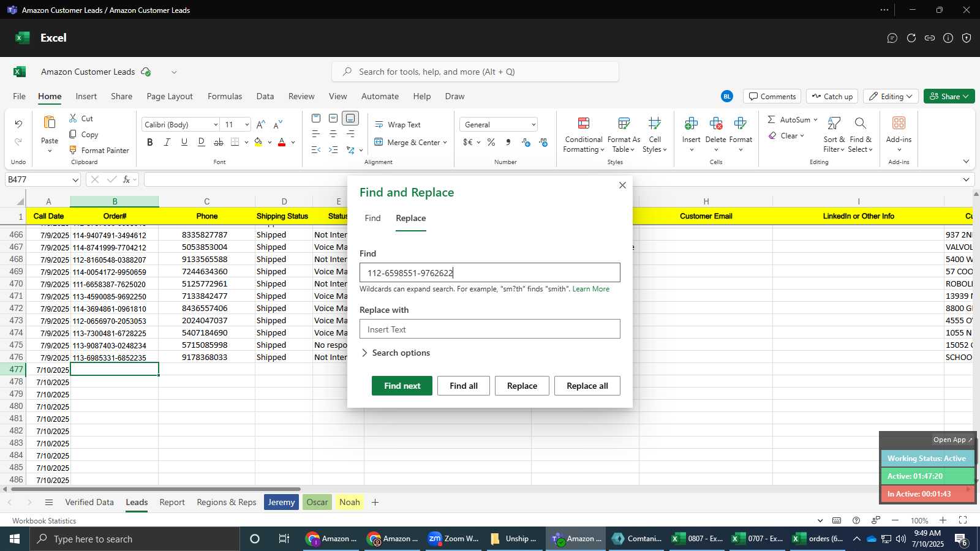Screen dimensions: 980x551
Task: Click the Paste clipboard icon
Action: click(x=50, y=122)
